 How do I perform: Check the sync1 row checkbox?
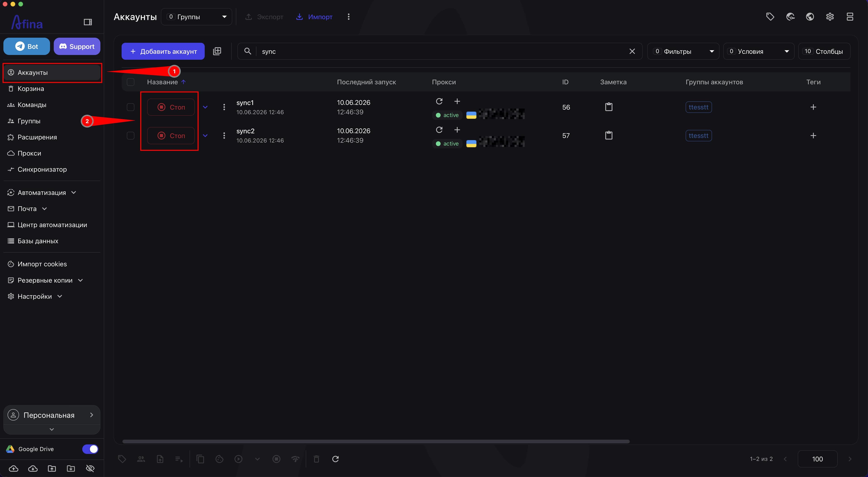[130, 107]
